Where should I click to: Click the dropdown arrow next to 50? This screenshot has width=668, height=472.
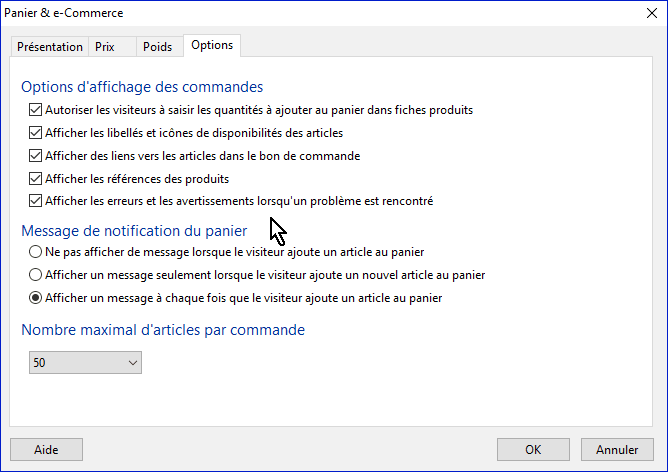[x=133, y=364]
